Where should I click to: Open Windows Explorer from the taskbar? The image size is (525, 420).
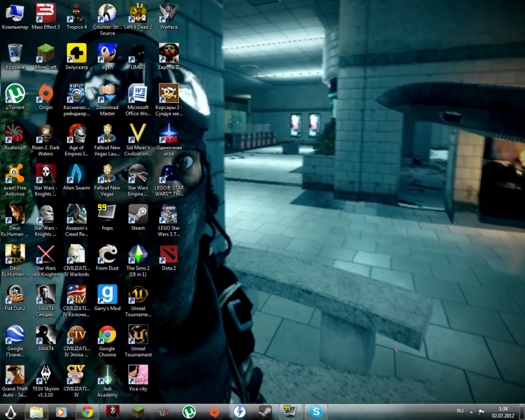coord(37,412)
